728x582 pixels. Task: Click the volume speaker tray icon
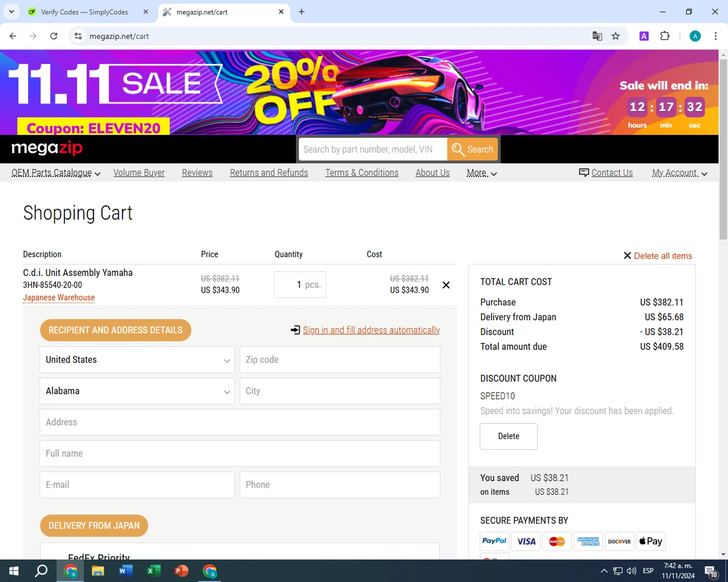[x=631, y=571]
